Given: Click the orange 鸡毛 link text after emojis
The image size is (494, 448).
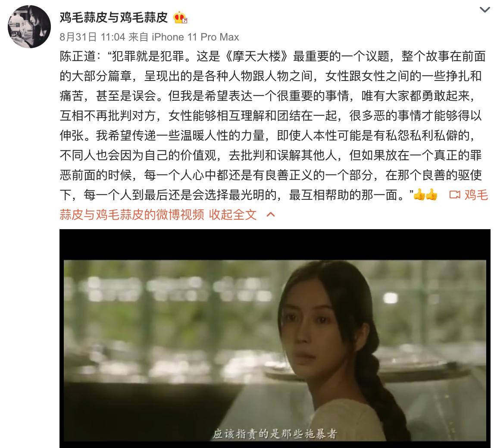Looking at the screenshot, I should (476, 195).
